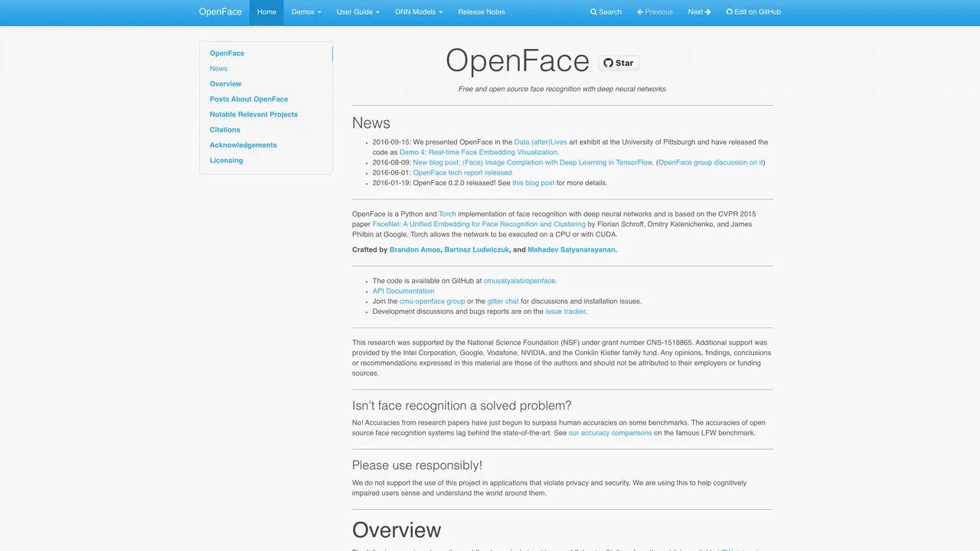Select Licensing in sidebar navigation
980x551 pixels.
pos(227,161)
